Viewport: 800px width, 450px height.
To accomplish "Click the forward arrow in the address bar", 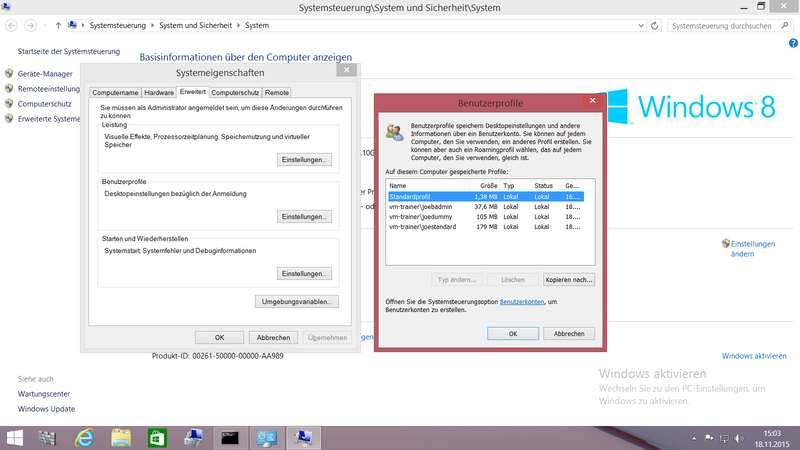I will (x=31, y=26).
